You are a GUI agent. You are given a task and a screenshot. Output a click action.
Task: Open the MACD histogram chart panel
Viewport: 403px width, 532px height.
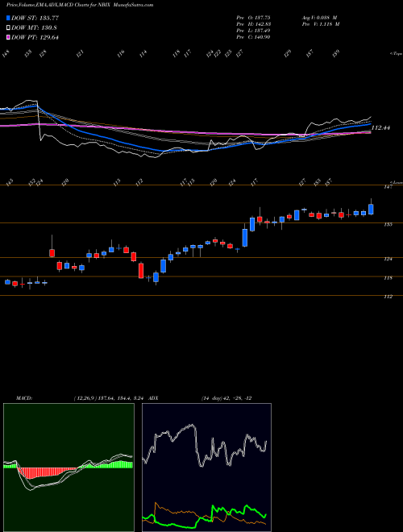[69, 468]
